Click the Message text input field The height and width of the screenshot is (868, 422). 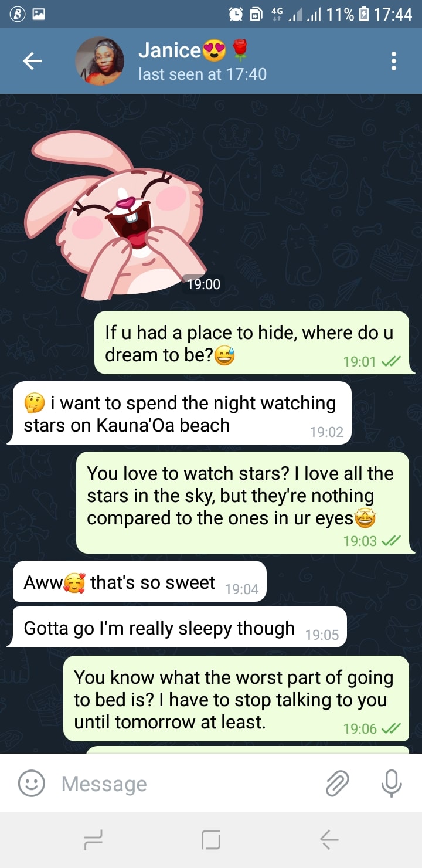click(x=188, y=784)
